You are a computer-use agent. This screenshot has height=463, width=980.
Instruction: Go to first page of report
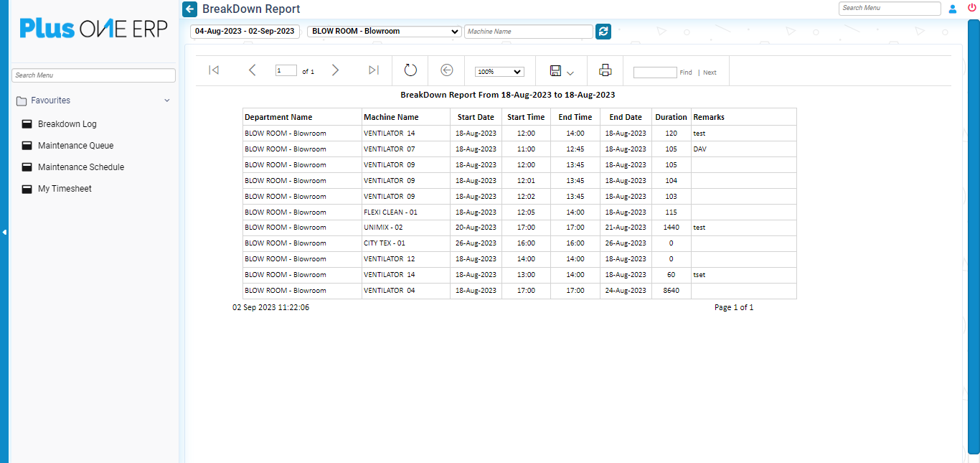[214, 70]
